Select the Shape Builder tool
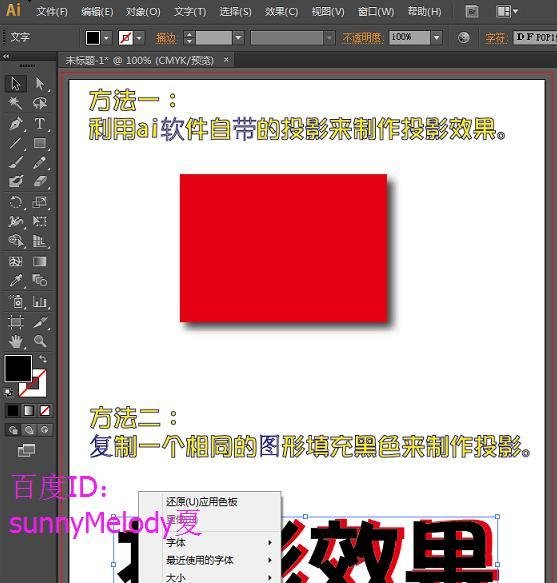This screenshot has width=557, height=583. [16, 241]
